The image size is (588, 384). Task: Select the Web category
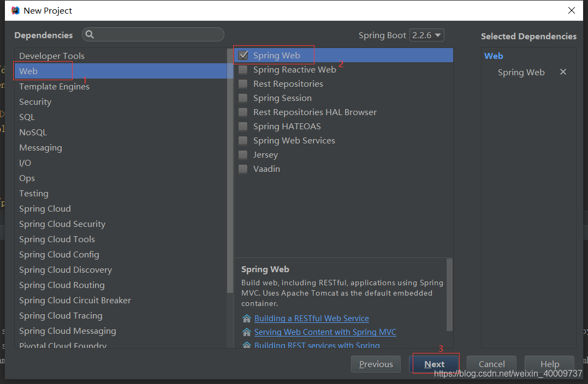click(121, 71)
